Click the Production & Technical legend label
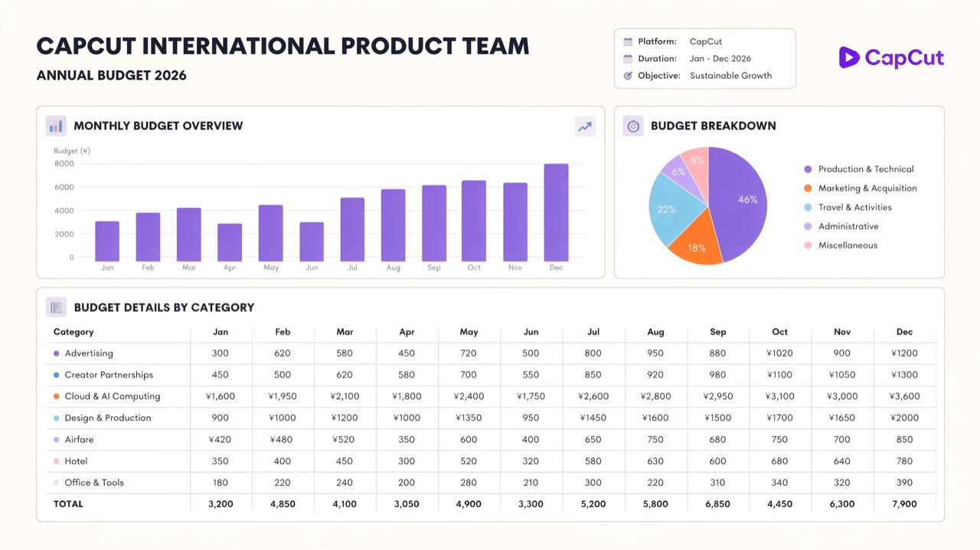980x550 pixels. pos(866,169)
